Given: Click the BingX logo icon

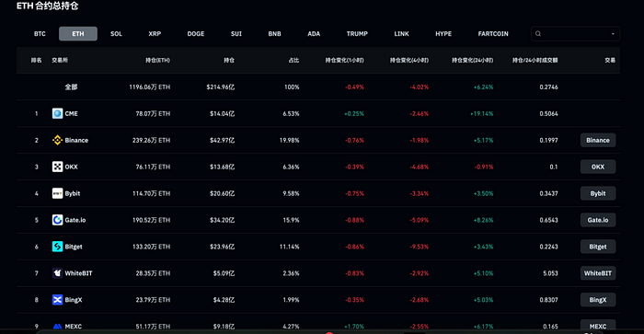Looking at the screenshot, I should pos(57,300).
